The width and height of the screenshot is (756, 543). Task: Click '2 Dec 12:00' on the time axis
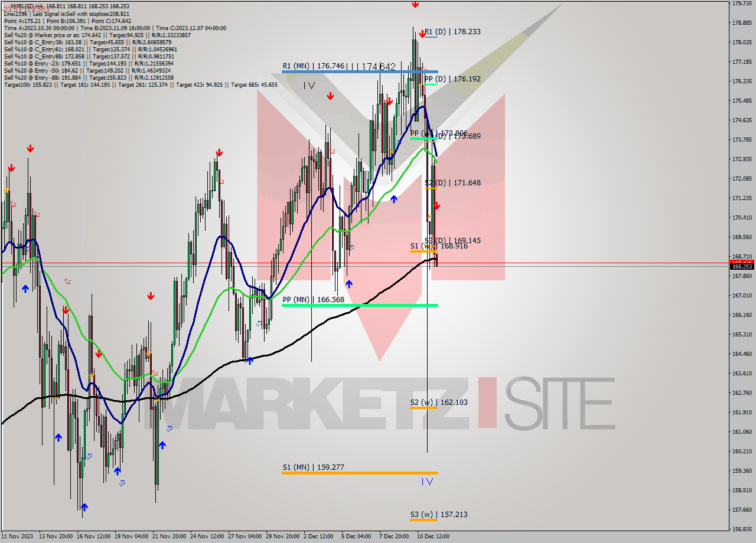pos(318,537)
